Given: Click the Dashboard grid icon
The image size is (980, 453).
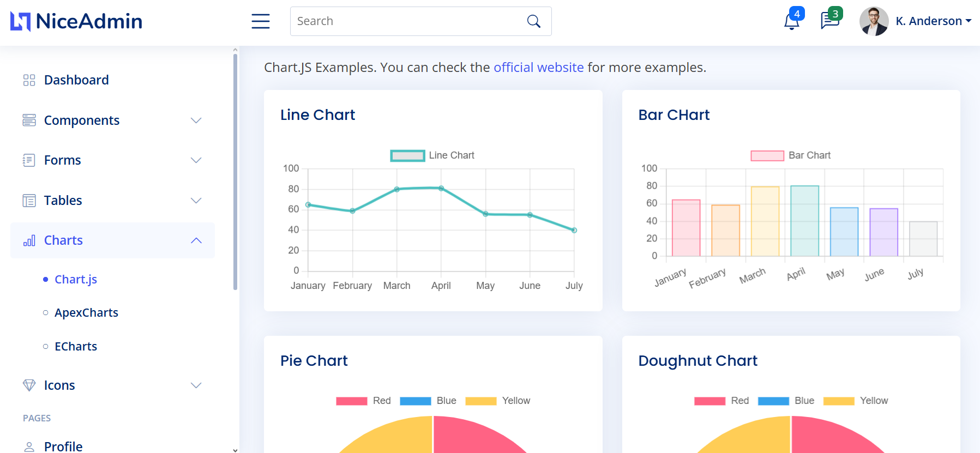Looking at the screenshot, I should pos(29,80).
